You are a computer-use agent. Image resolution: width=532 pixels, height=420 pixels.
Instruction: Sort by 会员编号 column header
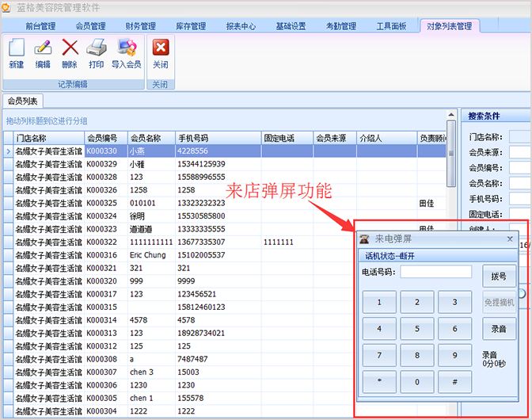pyautogui.click(x=102, y=138)
